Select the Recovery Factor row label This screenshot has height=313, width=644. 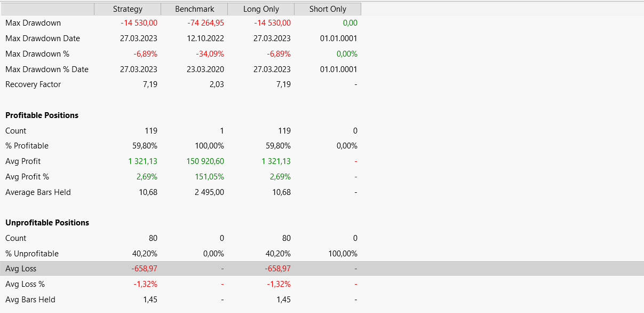click(x=33, y=84)
